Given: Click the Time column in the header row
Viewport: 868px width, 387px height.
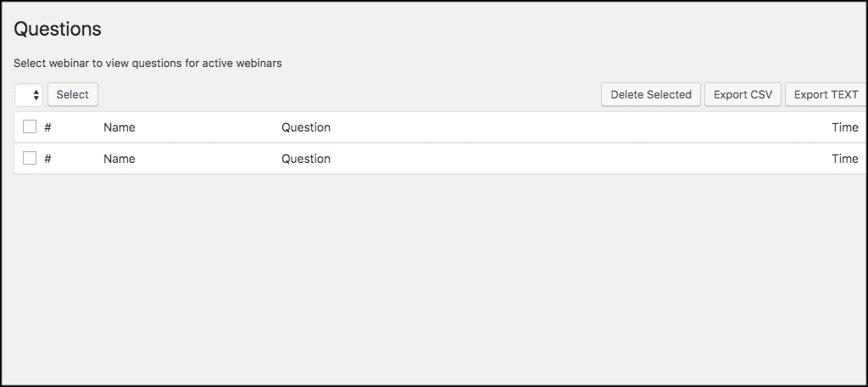Looking at the screenshot, I should click(844, 127).
